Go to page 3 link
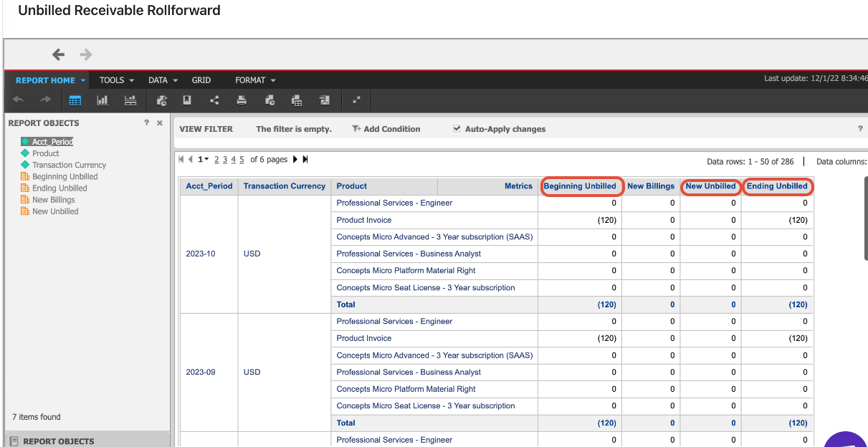Image resolution: width=868 pixels, height=447 pixels. coord(225,160)
